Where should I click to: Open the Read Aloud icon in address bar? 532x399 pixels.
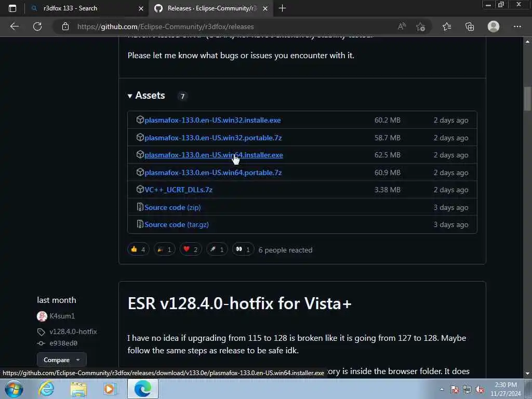[402, 26]
